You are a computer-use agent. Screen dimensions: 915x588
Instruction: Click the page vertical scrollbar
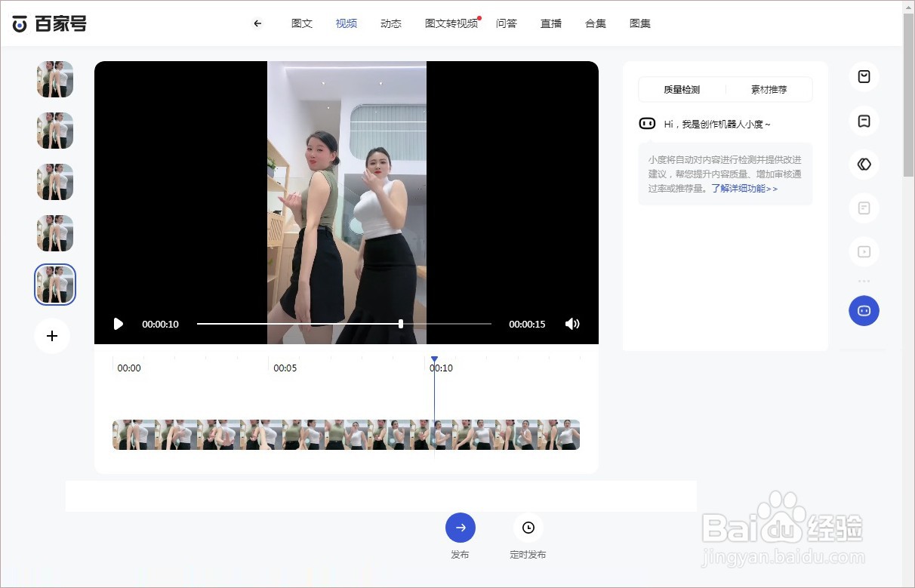[908, 94]
